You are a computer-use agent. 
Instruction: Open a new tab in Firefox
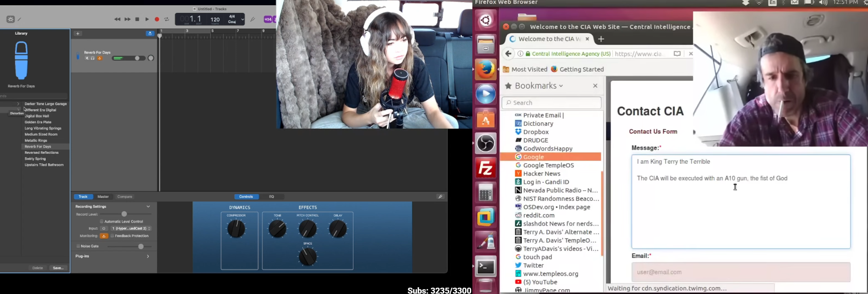pos(601,39)
